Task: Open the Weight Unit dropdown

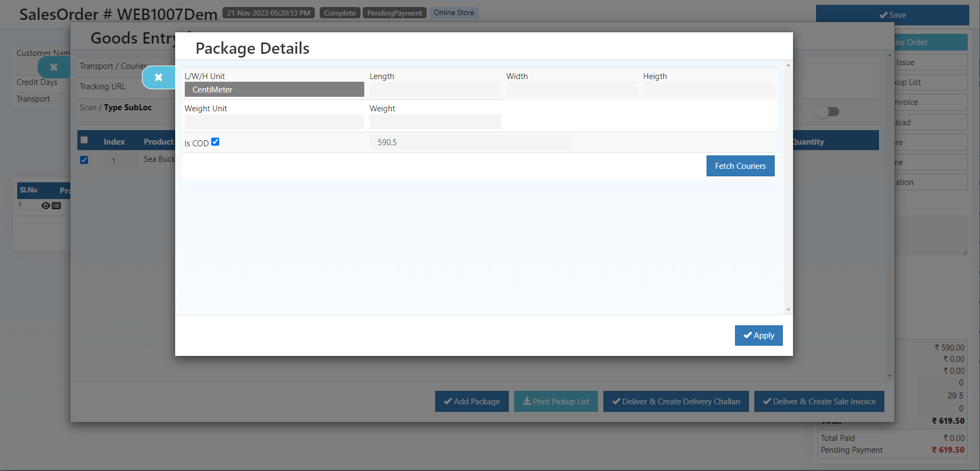Action: (x=274, y=122)
